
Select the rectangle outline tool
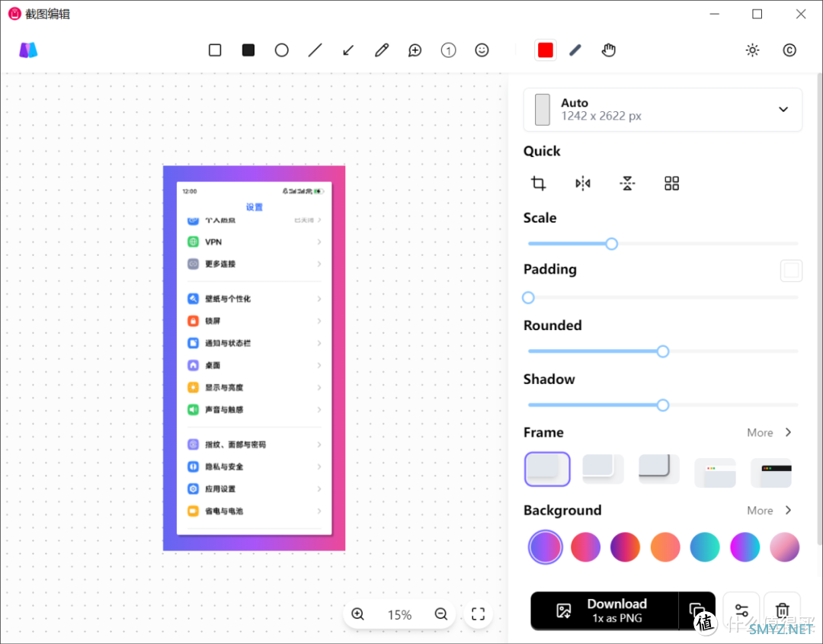point(215,50)
